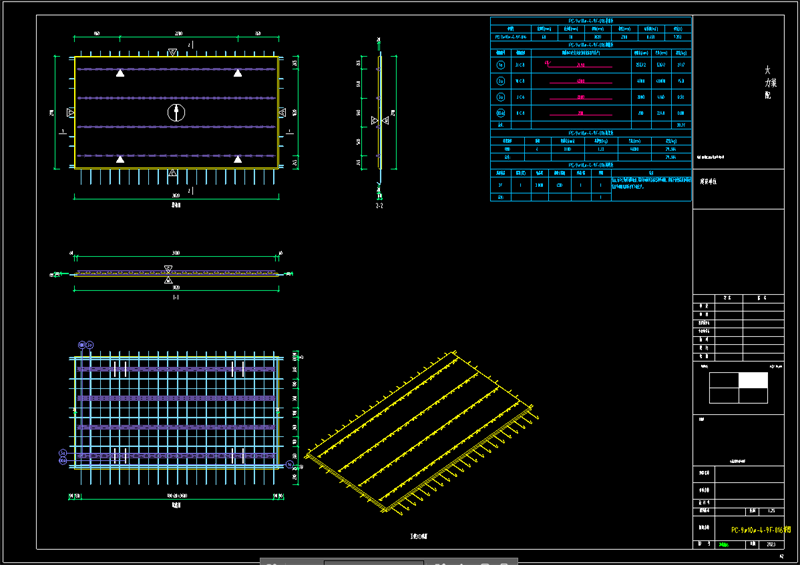Viewport: 800px width, 565px height.
Task: Select the "2023" date cell in title block
Action: 770,544
